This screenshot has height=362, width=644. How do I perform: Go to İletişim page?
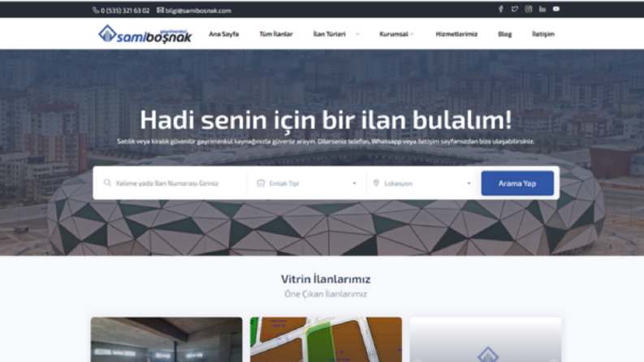click(x=543, y=34)
